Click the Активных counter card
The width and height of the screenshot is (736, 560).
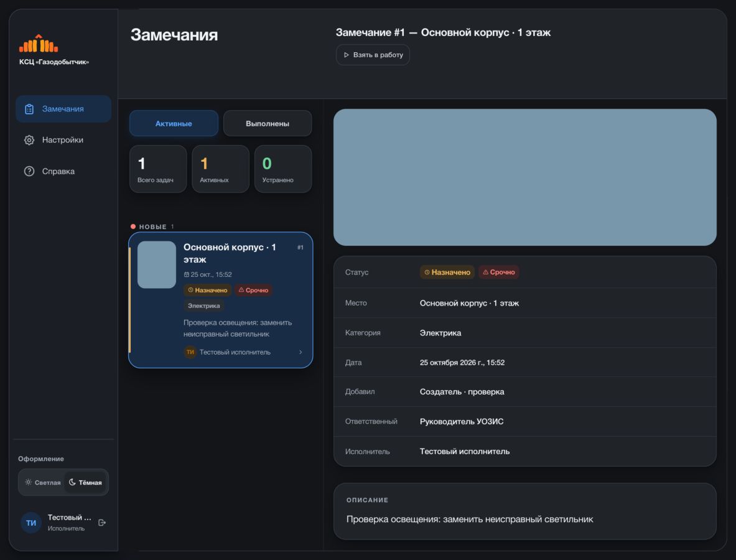coord(221,169)
